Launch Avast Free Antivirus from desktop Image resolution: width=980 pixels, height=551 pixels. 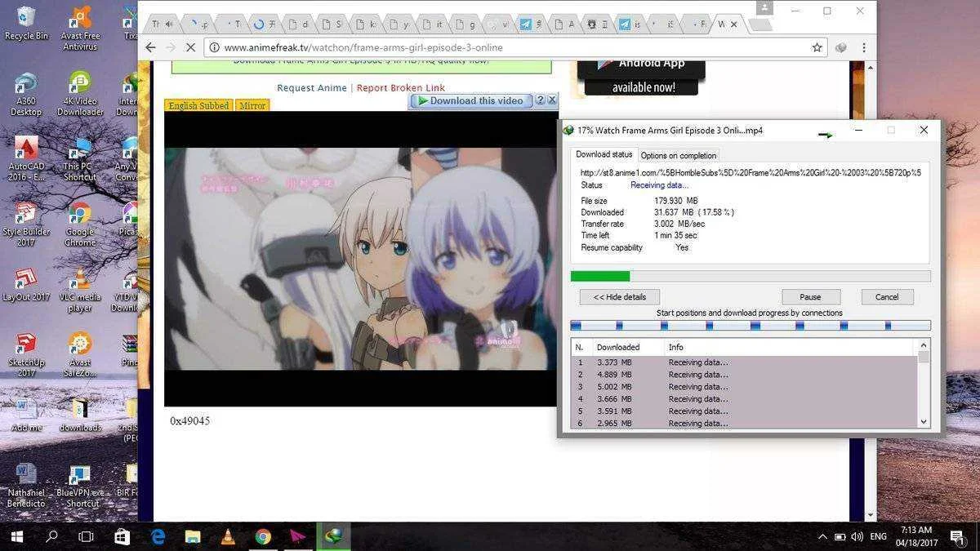coord(79,28)
